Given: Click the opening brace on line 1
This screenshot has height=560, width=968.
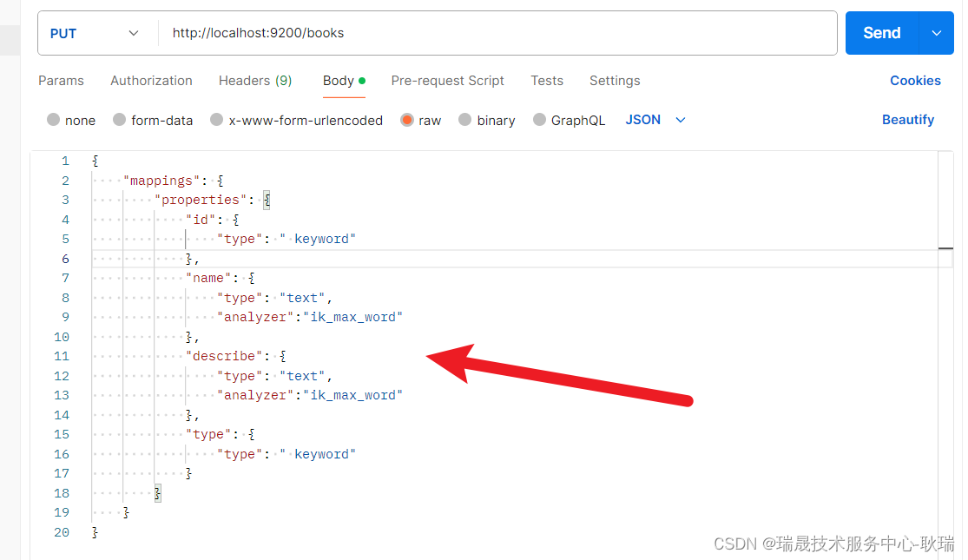Looking at the screenshot, I should (95, 161).
